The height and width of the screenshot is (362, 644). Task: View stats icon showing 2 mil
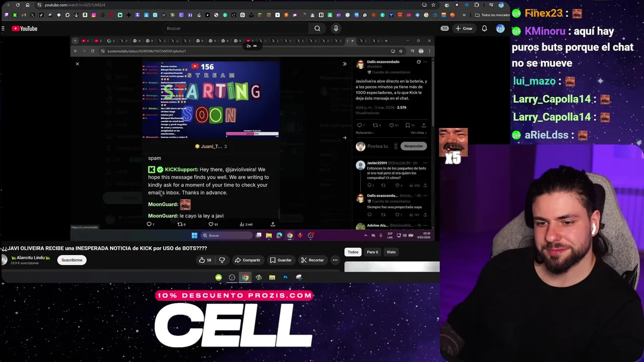(246, 224)
